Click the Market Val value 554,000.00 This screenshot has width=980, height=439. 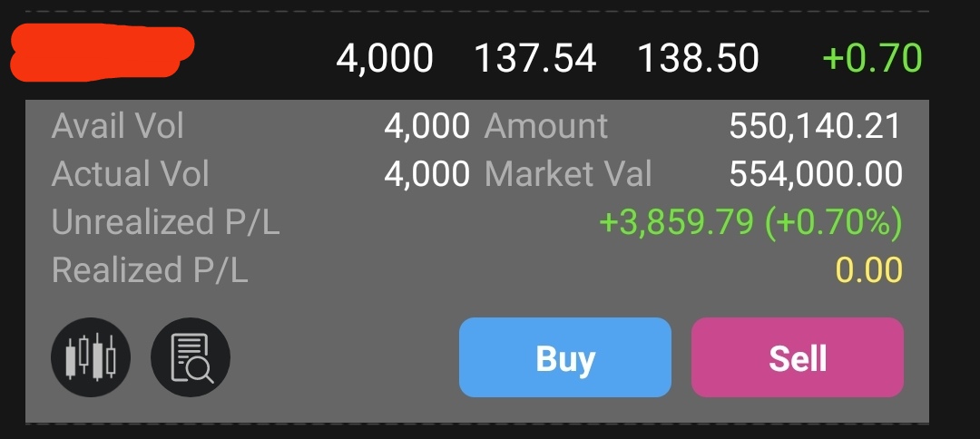point(815,173)
